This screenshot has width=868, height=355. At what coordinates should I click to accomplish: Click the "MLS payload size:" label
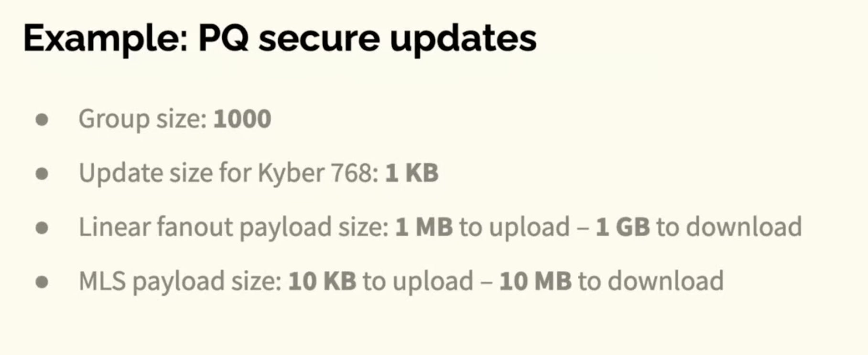click(x=180, y=282)
